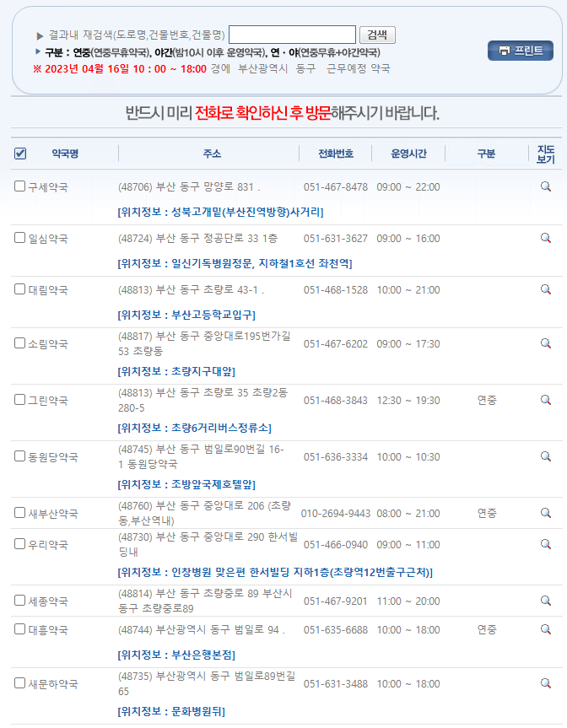
Task: Check the box for 세종약국
Action: tap(19, 601)
